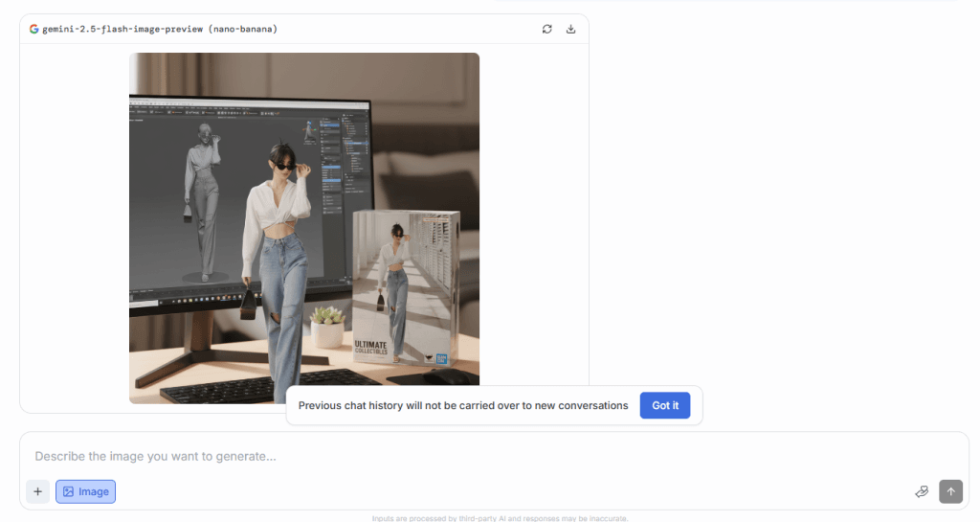Image resolution: width=980 pixels, height=522 pixels.
Task: Click the Ultimate Collectibles box in image
Action: pos(406,289)
